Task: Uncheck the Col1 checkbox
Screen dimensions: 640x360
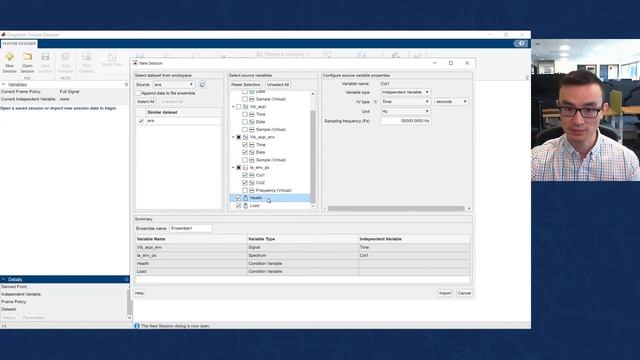Action: [245, 175]
